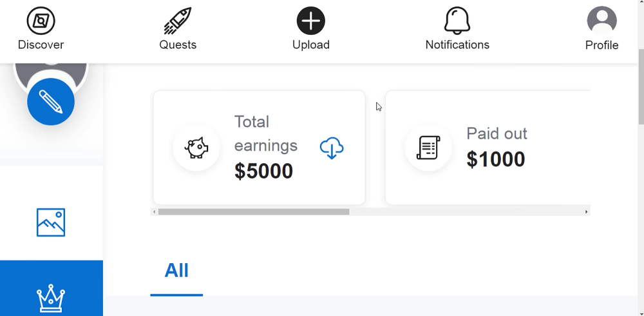The height and width of the screenshot is (316, 644).
Task: Click the Paid out receipt icon
Action: (428, 147)
